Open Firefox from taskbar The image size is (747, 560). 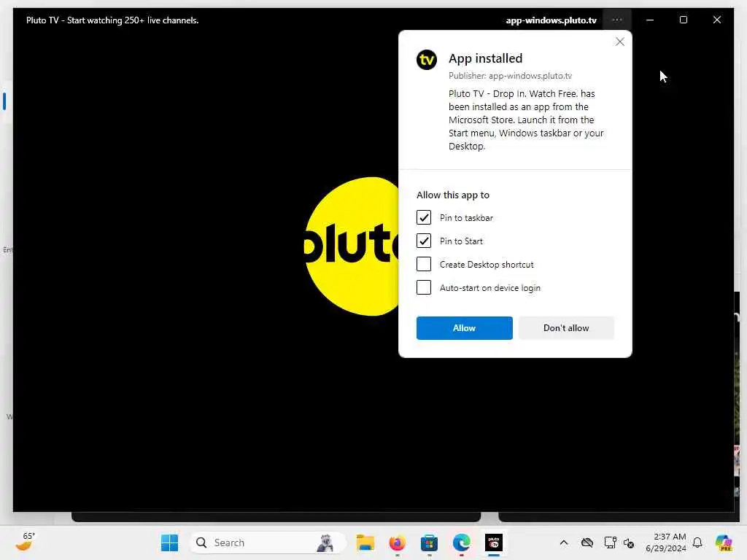pos(398,542)
